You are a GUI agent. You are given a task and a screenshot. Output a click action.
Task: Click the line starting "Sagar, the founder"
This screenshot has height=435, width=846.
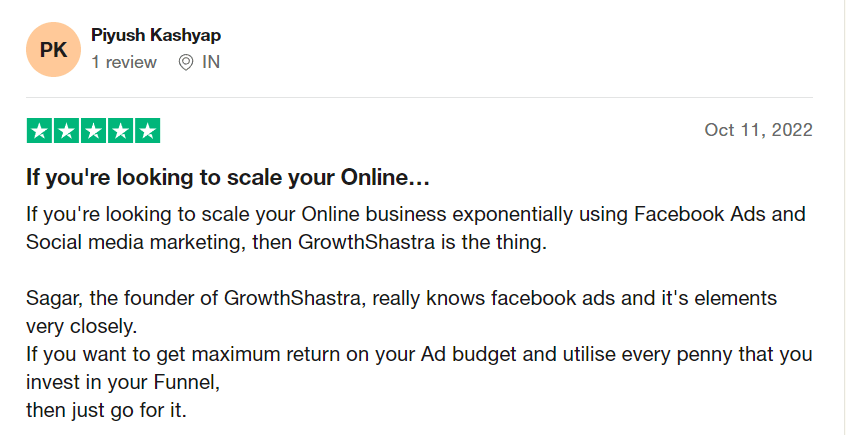tap(401, 298)
